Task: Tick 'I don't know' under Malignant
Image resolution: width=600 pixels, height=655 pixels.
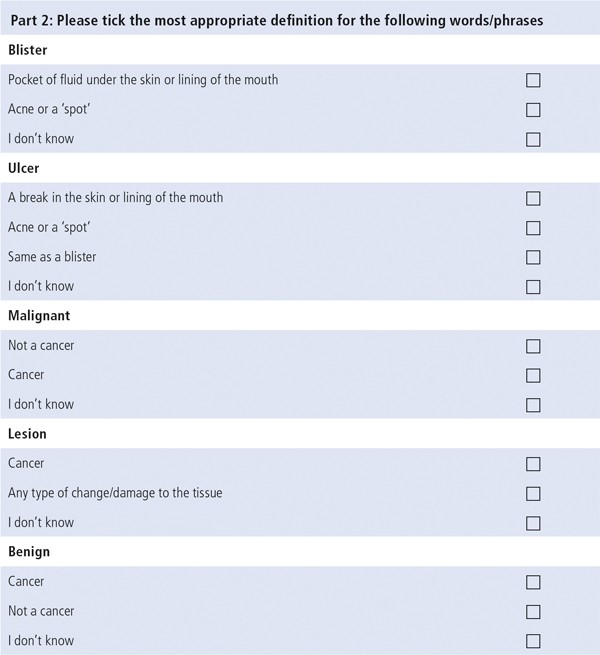Action: [533, 405]
